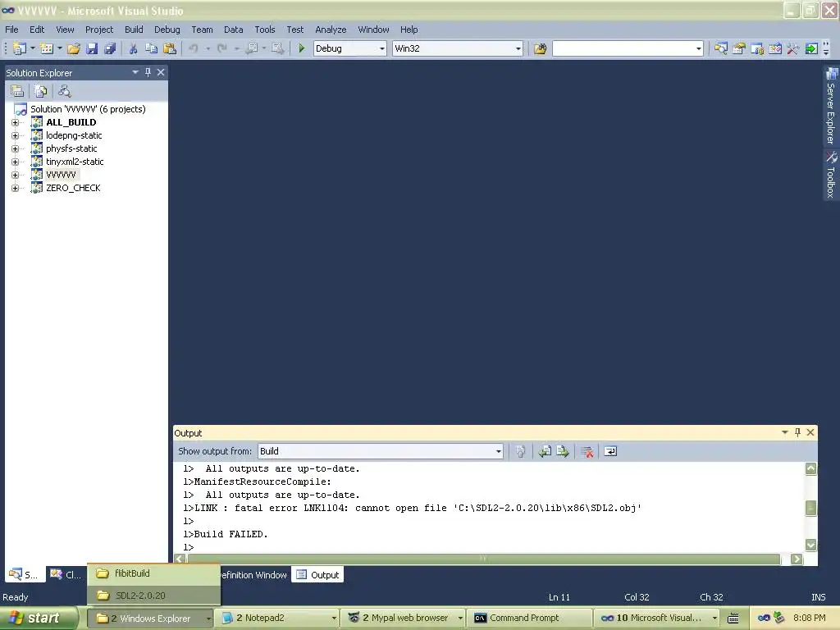Open Solution Explorer from right toolbar icon
Image resolution: width=840 pixels, height=630 pixels.
pyautogui.click(x=721, y=48)
